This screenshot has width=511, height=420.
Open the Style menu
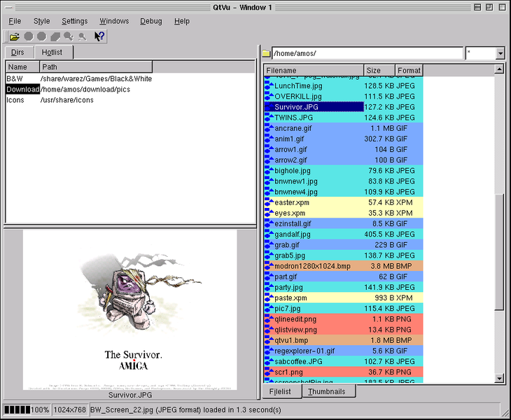click(42, 21)
